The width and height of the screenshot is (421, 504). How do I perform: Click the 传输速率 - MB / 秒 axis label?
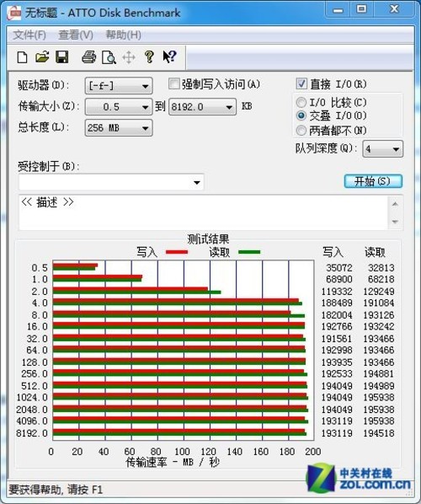tap(173, 462)
